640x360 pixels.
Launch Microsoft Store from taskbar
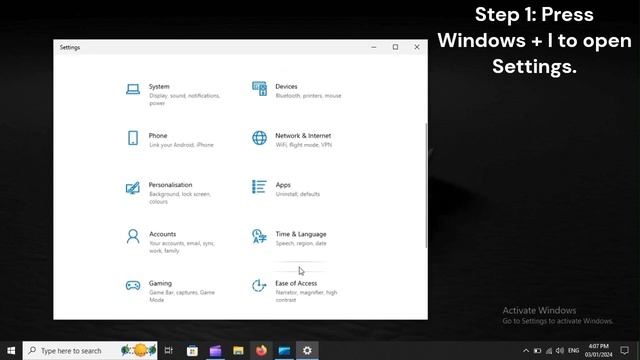(x=192, y=351)
